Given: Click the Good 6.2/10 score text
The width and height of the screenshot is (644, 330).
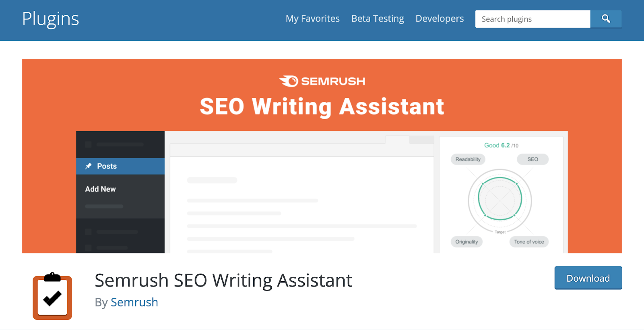Looking at the screenshot, I should click(x=500, y=145).
